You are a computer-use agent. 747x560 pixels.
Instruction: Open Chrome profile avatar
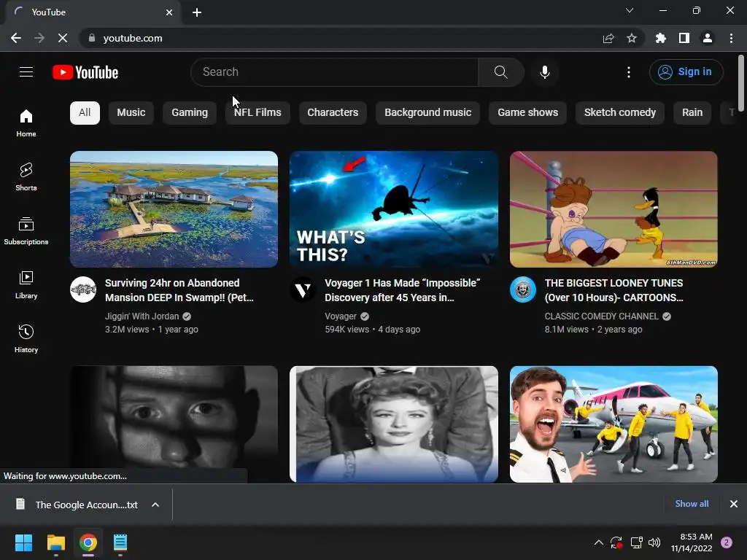[x=708, y=38]
